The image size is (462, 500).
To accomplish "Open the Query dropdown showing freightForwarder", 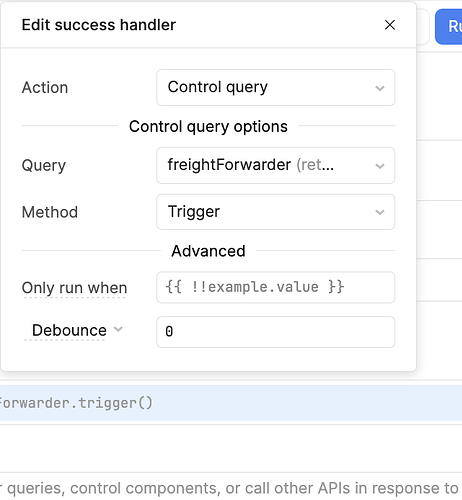I will point(276,165).
